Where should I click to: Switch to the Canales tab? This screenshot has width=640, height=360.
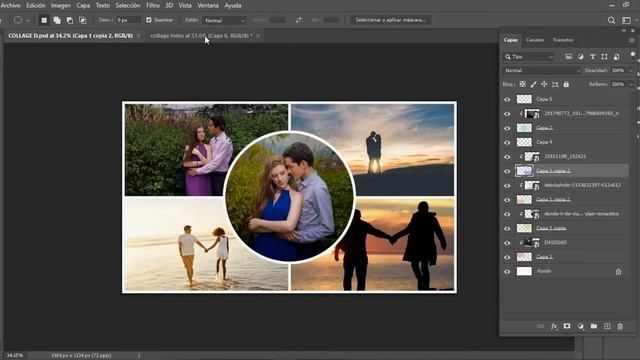point(535,40)
